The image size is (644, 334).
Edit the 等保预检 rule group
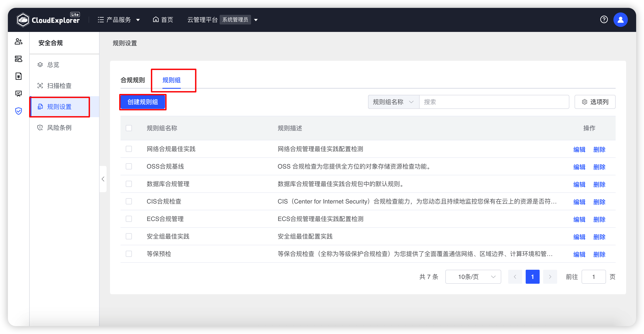pos(579,254)
